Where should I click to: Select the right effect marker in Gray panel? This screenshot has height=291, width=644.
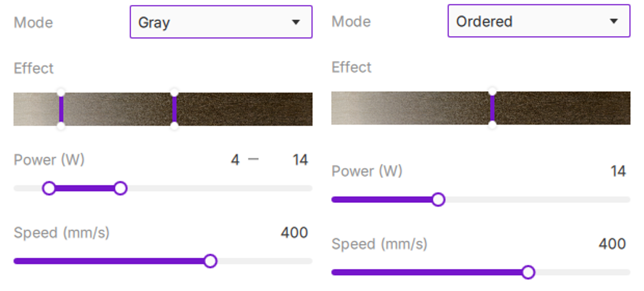click(x=174, y=109)
